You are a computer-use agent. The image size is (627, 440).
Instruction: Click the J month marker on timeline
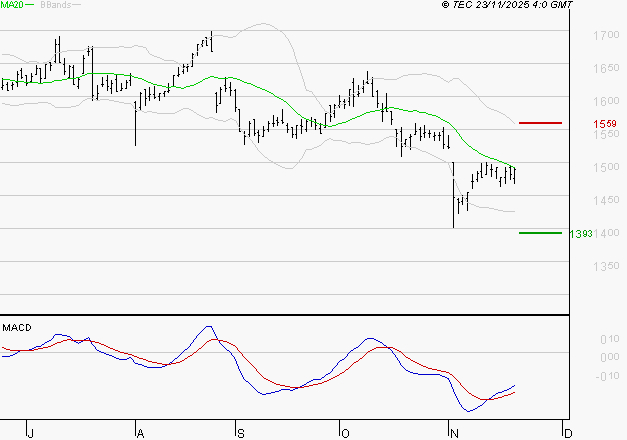coord(30,434)
